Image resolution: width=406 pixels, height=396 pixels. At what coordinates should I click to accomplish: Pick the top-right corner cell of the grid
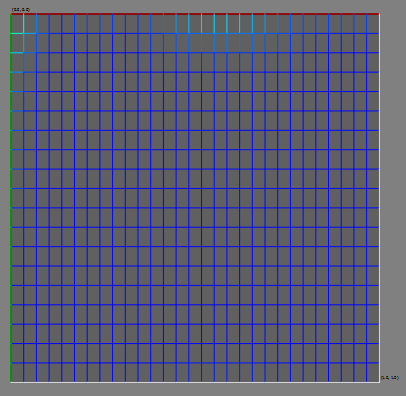coord(373,24)
